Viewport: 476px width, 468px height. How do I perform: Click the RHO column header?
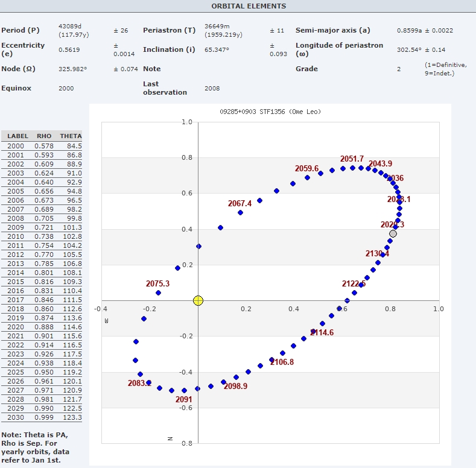[43, 136]
